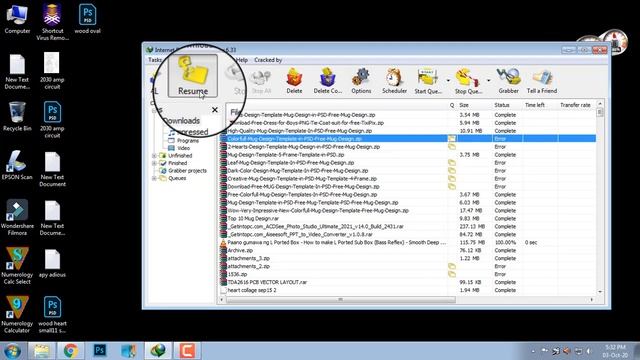This screenshot has width=640, height=360.
Task: Click the Delete toolbar icon in IDM
Action: coord(294,81)
